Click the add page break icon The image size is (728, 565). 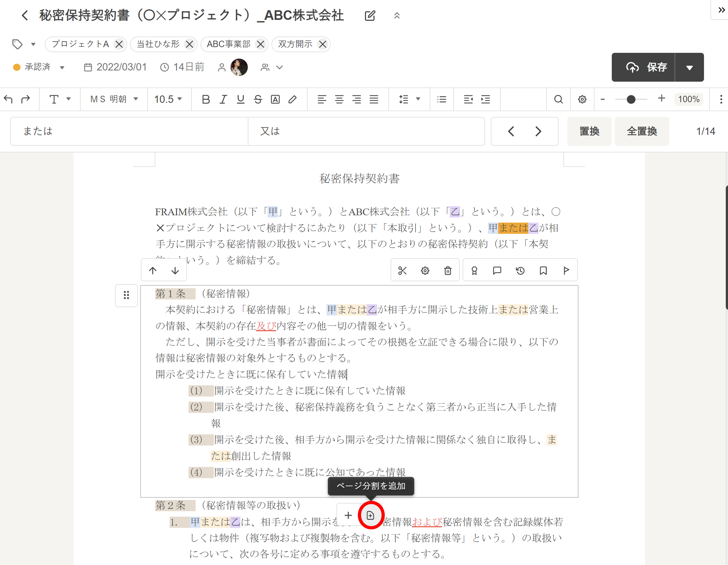(x=370, y=515)
